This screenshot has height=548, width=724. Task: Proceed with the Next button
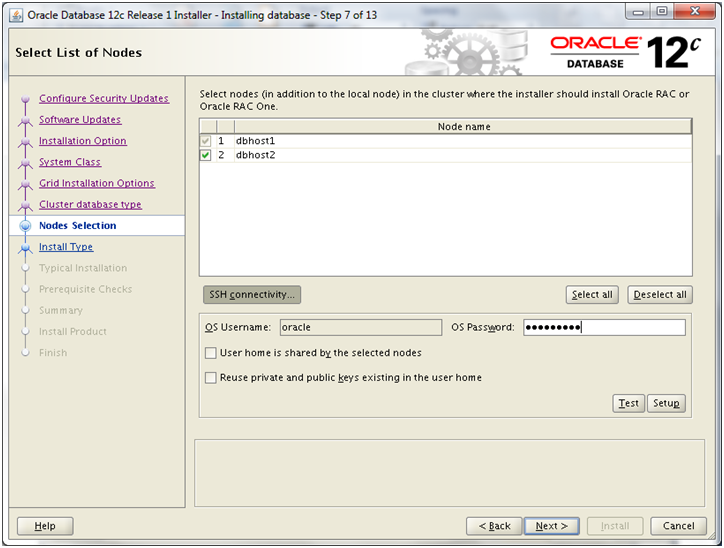pos(552,526)
